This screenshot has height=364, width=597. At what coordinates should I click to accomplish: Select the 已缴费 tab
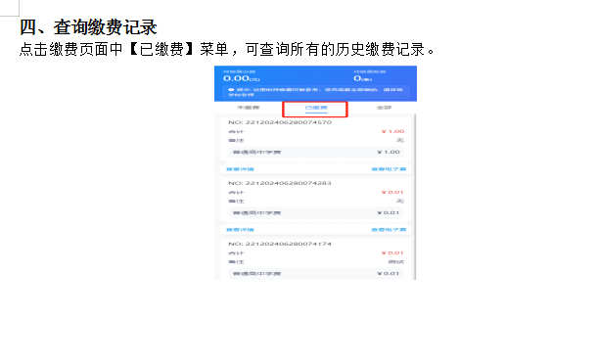click(316, 108)
